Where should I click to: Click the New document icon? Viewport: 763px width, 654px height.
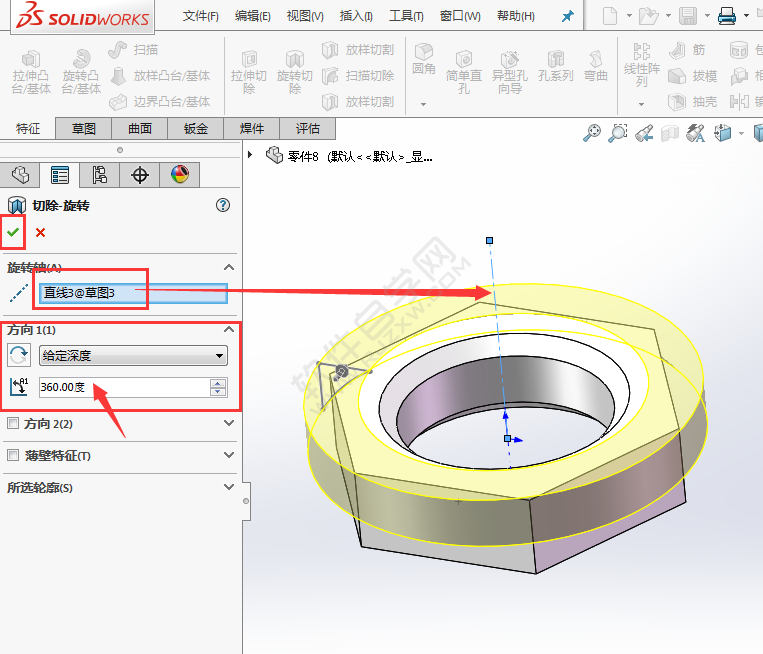click(610, 16)
